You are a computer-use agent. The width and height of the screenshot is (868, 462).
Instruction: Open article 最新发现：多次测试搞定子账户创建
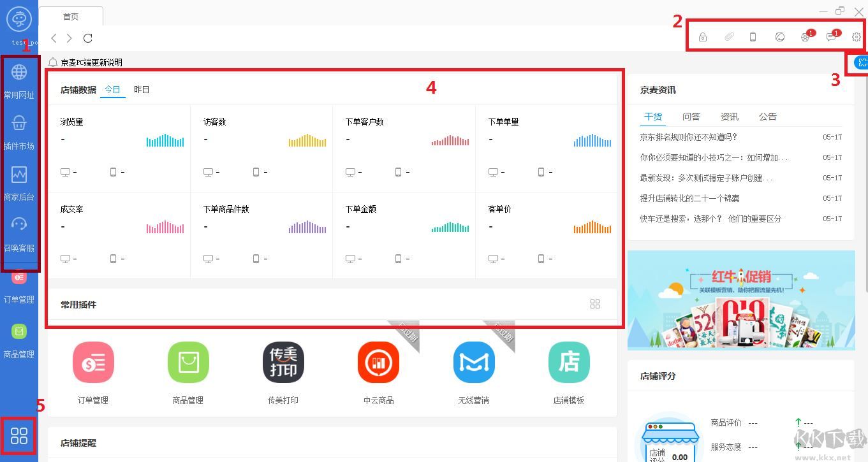coord(707,178)
